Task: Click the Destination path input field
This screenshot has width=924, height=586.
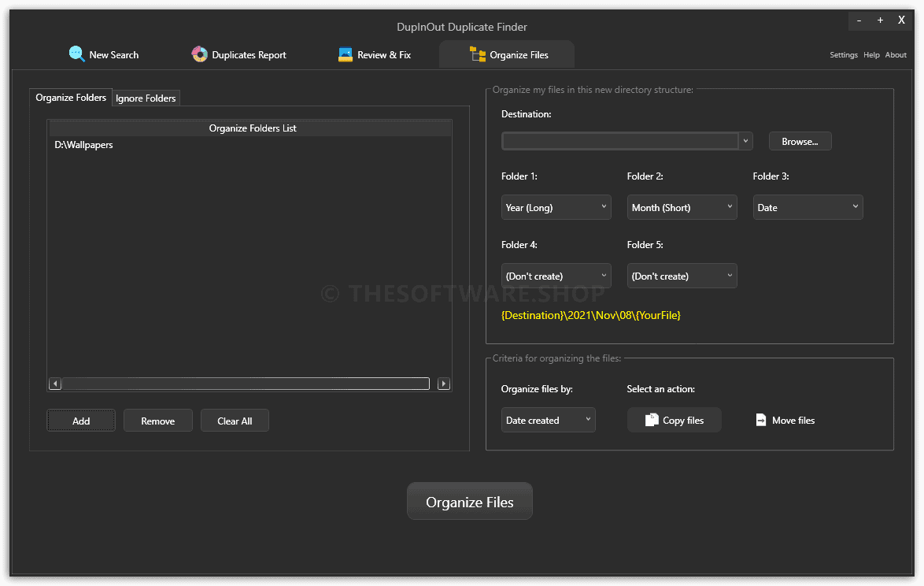Action: point(620,141)
